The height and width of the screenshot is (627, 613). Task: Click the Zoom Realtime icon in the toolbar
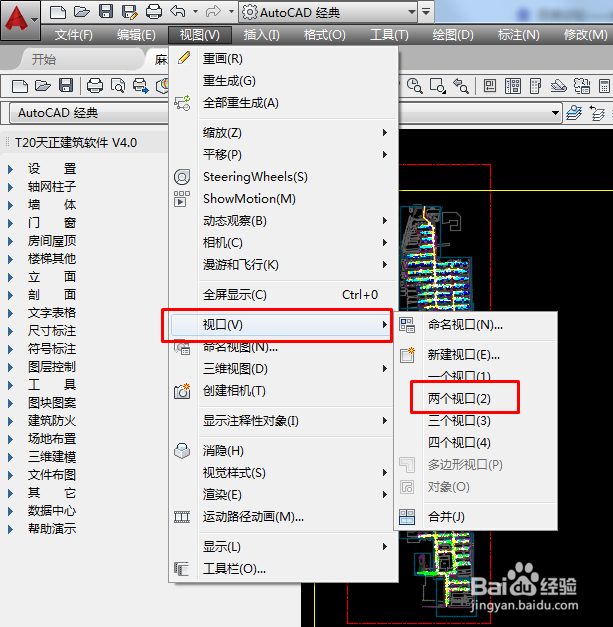414,86
